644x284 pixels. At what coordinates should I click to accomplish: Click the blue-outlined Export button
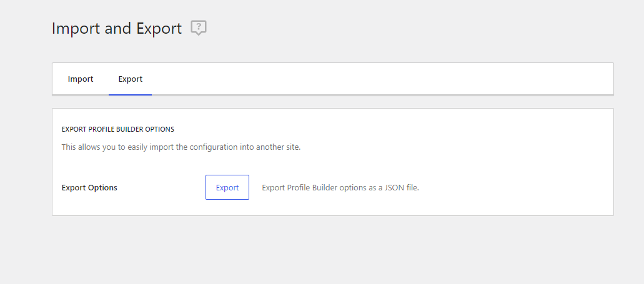[x=227, y=187]
